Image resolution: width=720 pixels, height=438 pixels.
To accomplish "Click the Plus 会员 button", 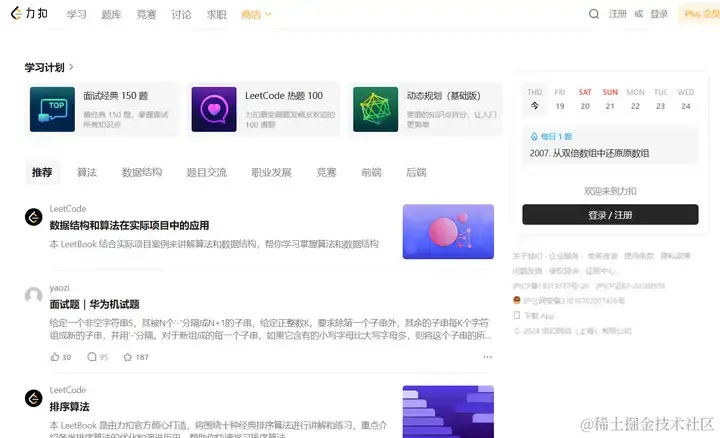I will coord(700,14).
